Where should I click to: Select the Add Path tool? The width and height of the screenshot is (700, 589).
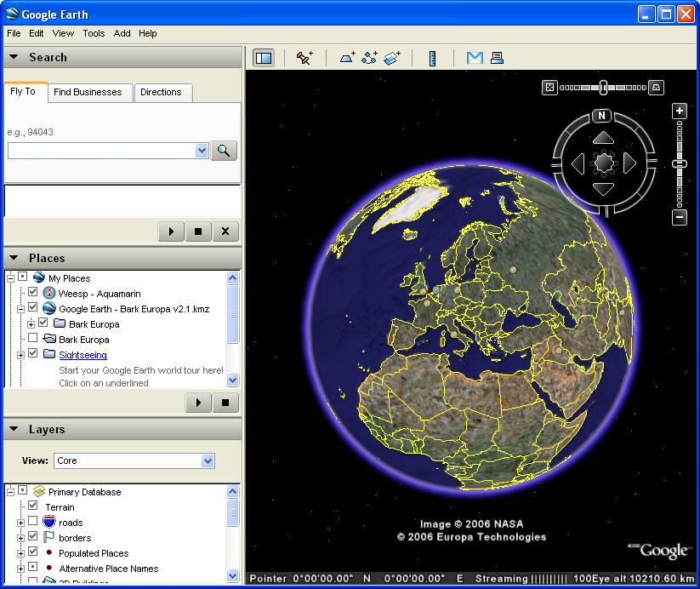point(369,58)
